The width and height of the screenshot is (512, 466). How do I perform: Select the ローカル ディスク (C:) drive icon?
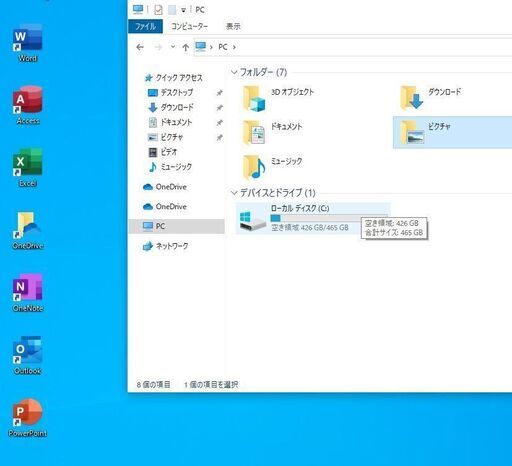point(252,220)
